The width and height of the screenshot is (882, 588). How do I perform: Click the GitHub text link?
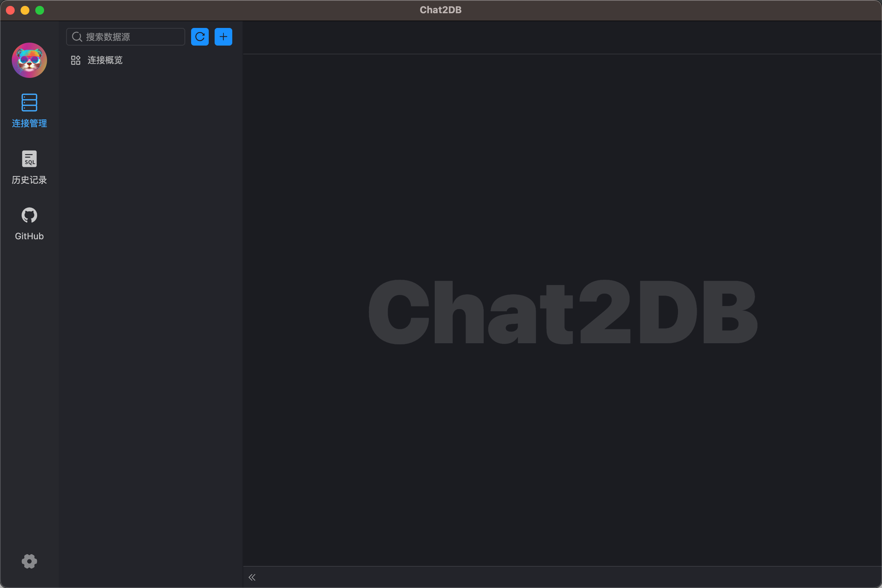tap(29, 236)
